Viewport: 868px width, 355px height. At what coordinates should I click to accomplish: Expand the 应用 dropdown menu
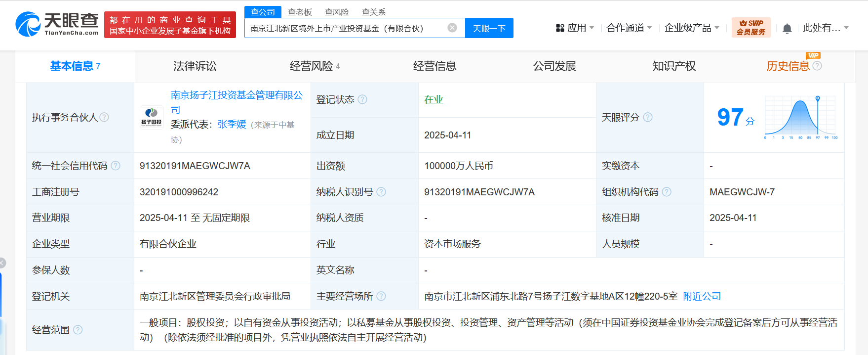coord(575,28)
